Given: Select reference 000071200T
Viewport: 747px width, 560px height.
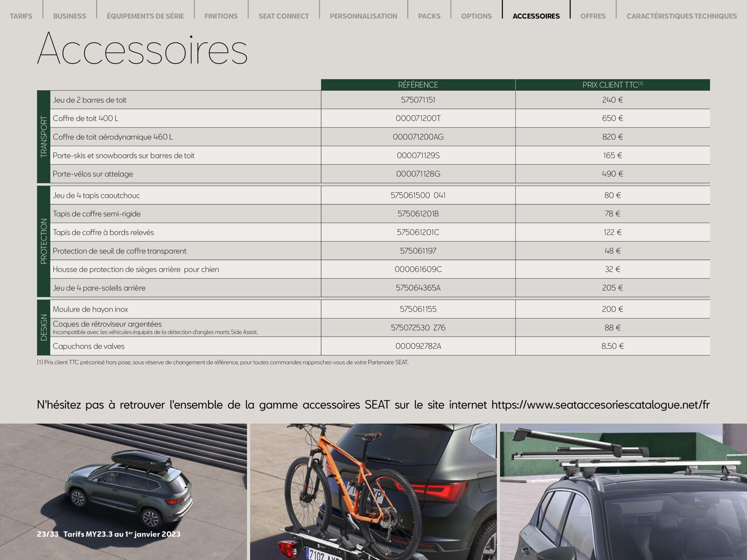Looking at the screenshot, I should click(x=418, y=118).
